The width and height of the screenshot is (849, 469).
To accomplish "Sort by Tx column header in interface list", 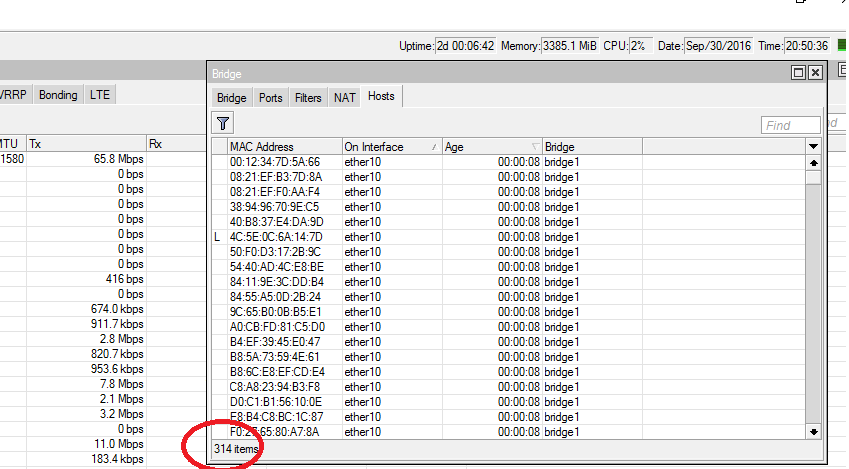I will point(87,144).
